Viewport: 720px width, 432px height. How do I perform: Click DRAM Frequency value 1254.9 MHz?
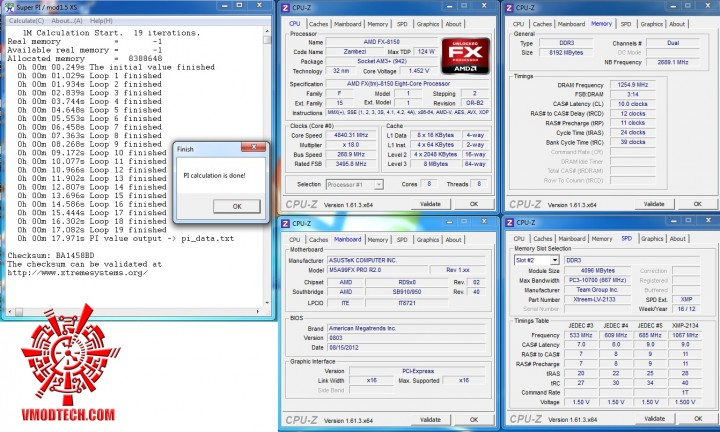click(633, 85)
